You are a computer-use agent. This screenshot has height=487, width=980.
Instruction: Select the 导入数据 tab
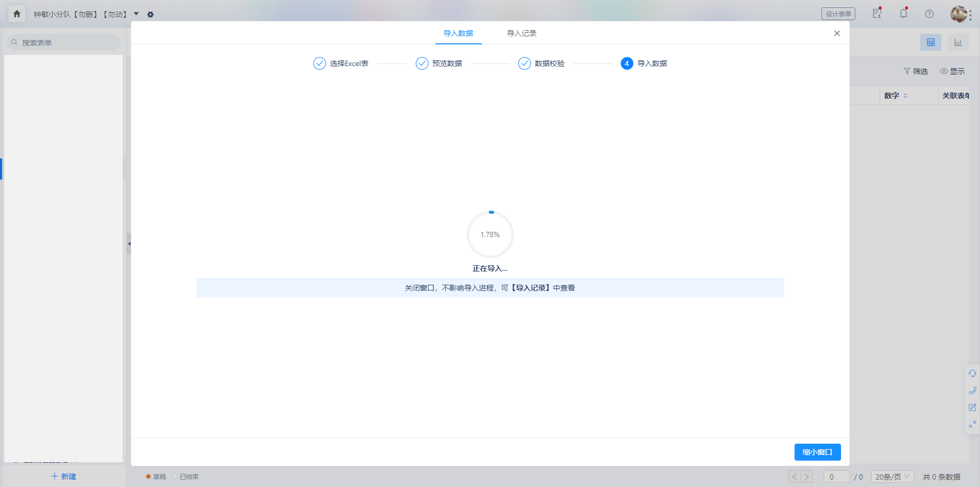(x=459, y=33)
